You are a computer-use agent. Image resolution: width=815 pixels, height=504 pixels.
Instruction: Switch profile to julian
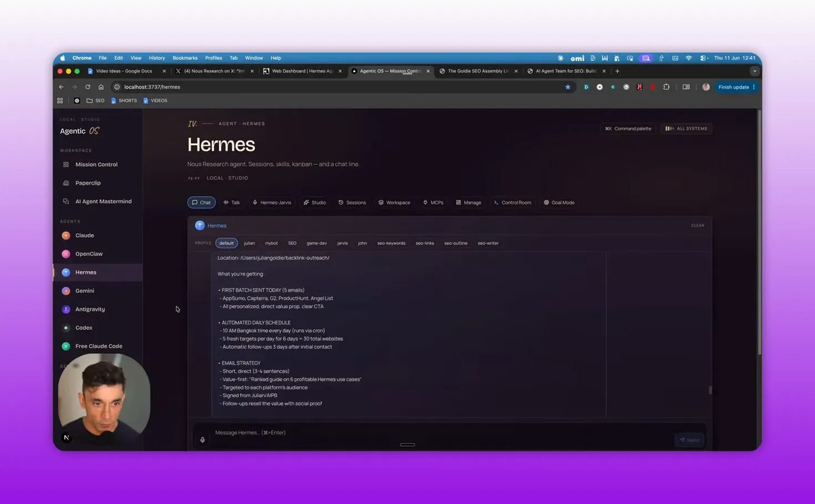coord(249,243)
